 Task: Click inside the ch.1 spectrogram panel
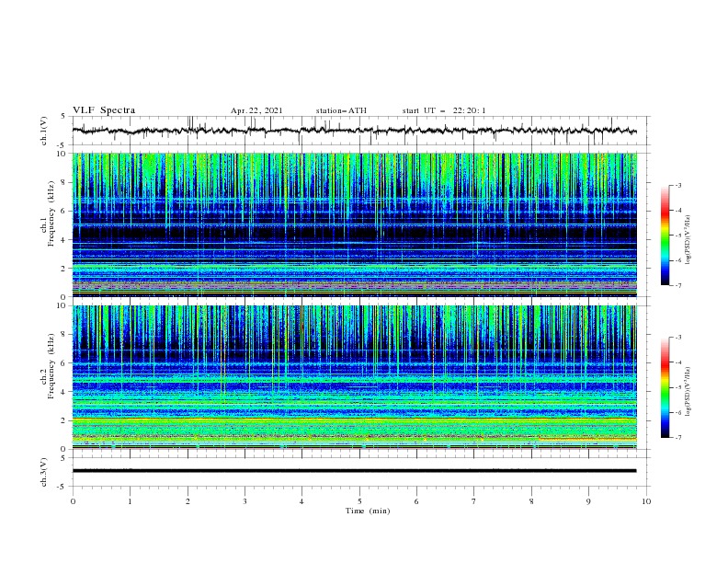(355, 224)
